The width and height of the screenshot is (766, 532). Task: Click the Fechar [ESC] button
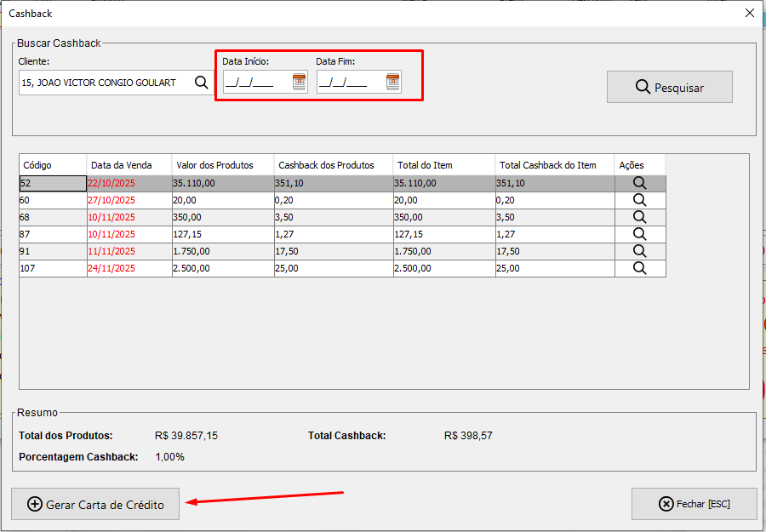[x=694, y=504]
